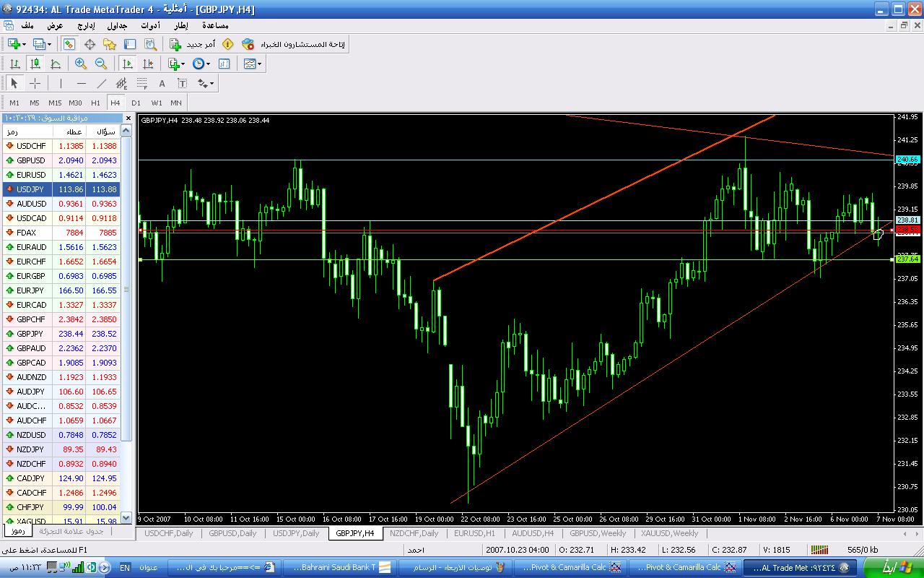Click the Zoom Out magnifier icon
Viewport: 924px width, 578px height.
click(101, 64)
